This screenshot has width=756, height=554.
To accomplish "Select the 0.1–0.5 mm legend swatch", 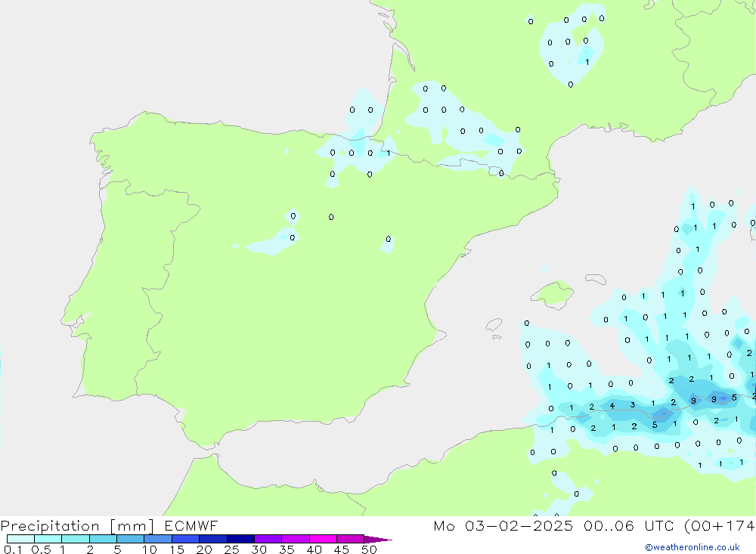I will coord(20,539).
